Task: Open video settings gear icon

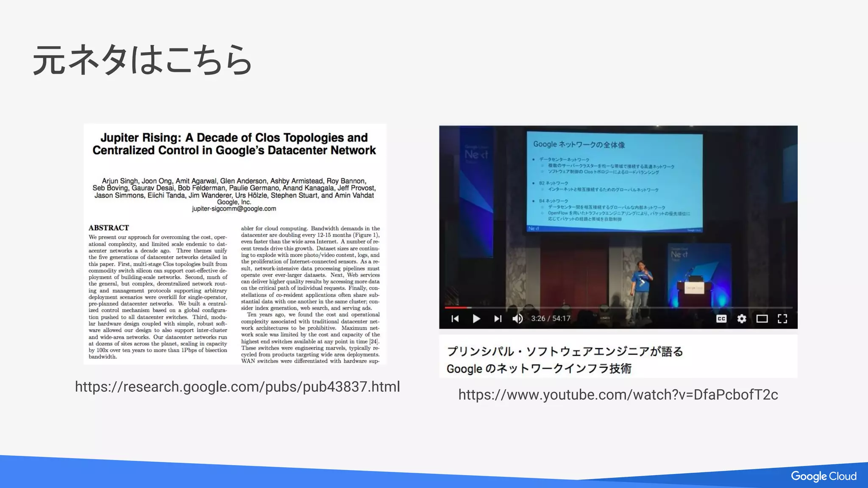Action: pos(742,319)
